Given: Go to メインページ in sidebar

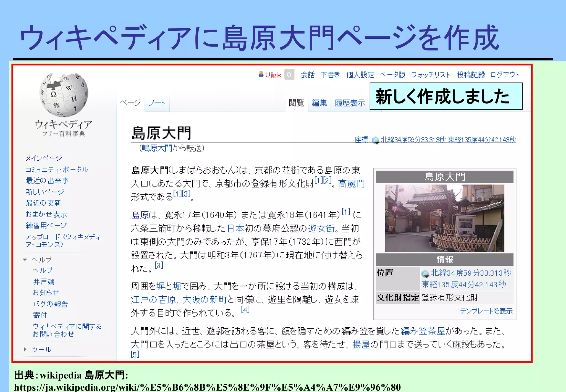Looking at the screenshot, I should (x=44, y=158).
